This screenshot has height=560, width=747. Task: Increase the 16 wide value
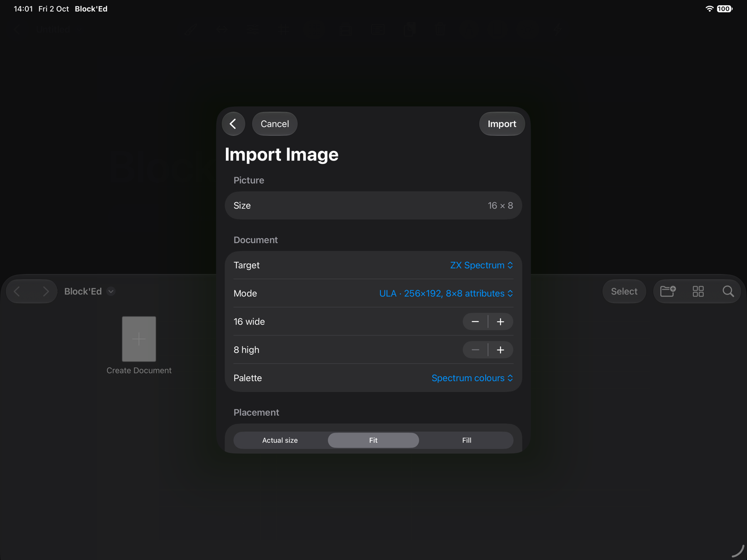[x=500, y=322]
